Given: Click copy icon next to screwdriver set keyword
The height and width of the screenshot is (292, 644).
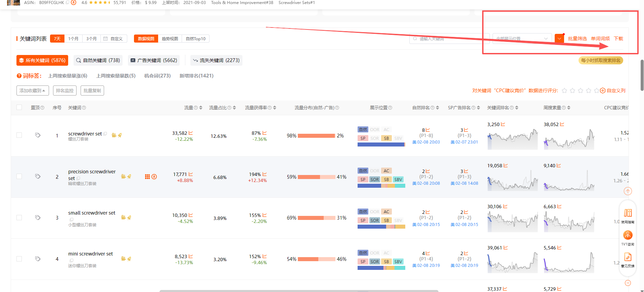Looking at the screenshot, I should 105,134.
